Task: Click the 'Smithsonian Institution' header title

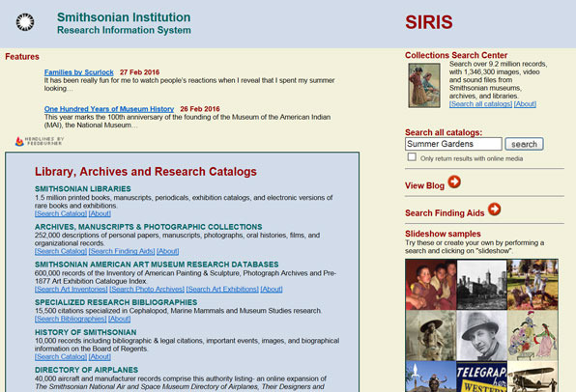Action: [x=124, y=17]
